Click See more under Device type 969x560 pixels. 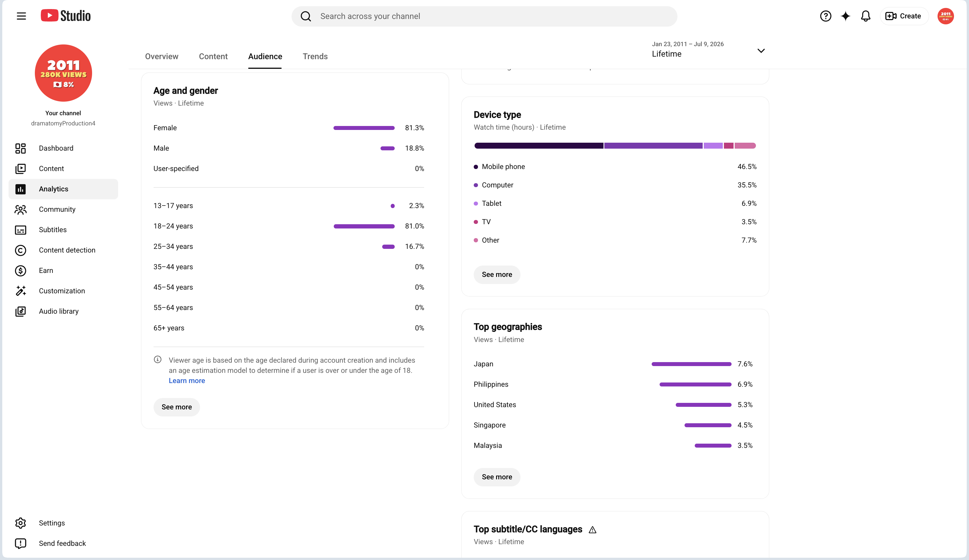click(497, 274)
